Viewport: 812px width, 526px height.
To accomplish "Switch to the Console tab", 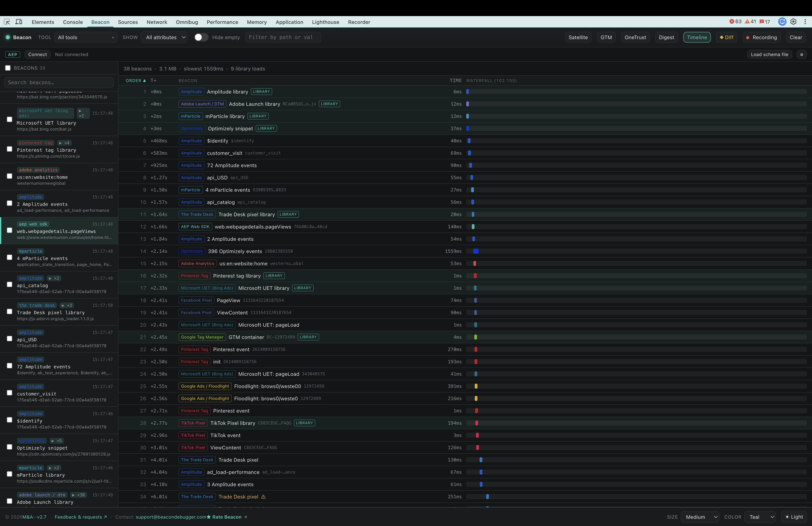I will [73, 22].
